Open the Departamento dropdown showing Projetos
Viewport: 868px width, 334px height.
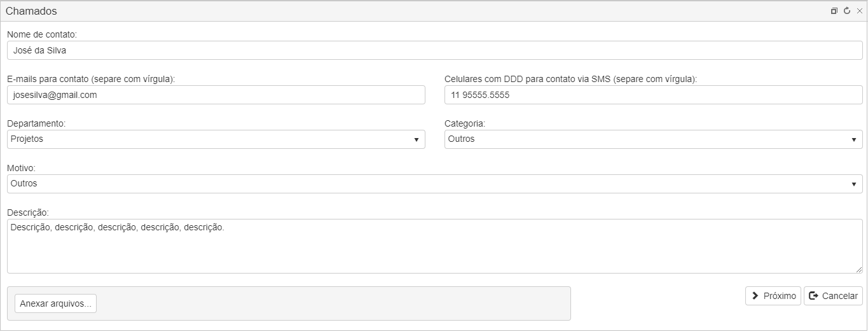coord(216,139)
